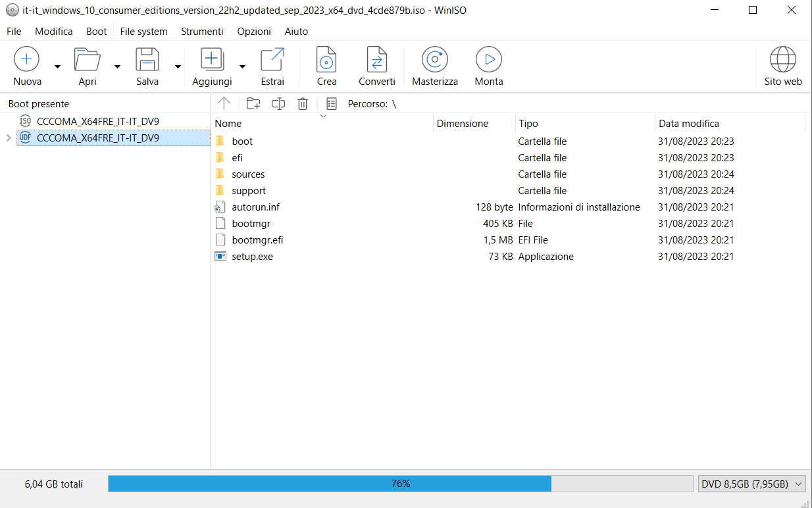This screenshot has height=508, width=812.
Task: Open the File menu
Action: point(14,31)
